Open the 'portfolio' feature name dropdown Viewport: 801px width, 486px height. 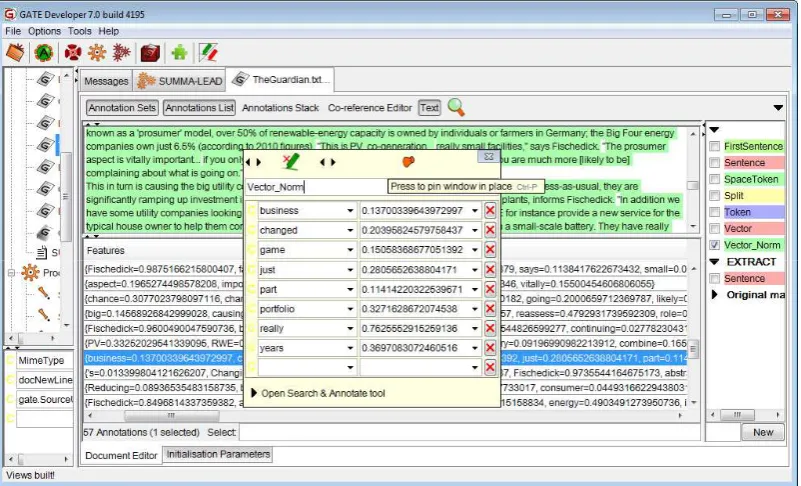click(350, 309)
